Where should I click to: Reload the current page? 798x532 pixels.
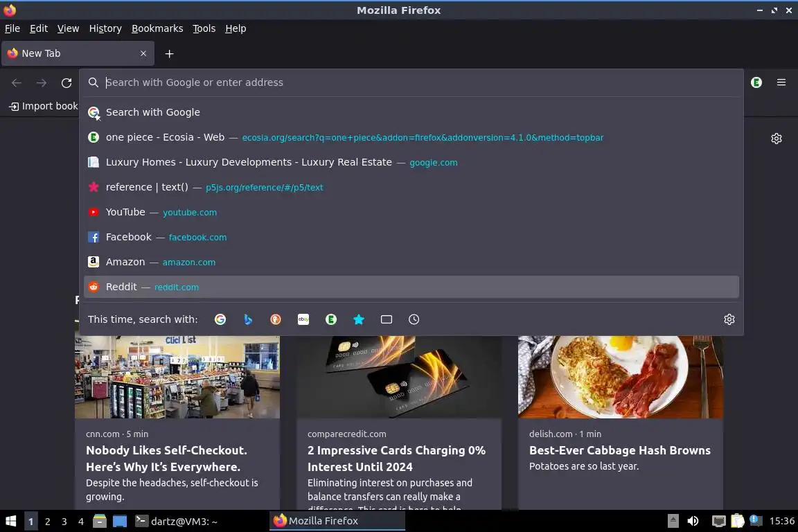(66, 82)
